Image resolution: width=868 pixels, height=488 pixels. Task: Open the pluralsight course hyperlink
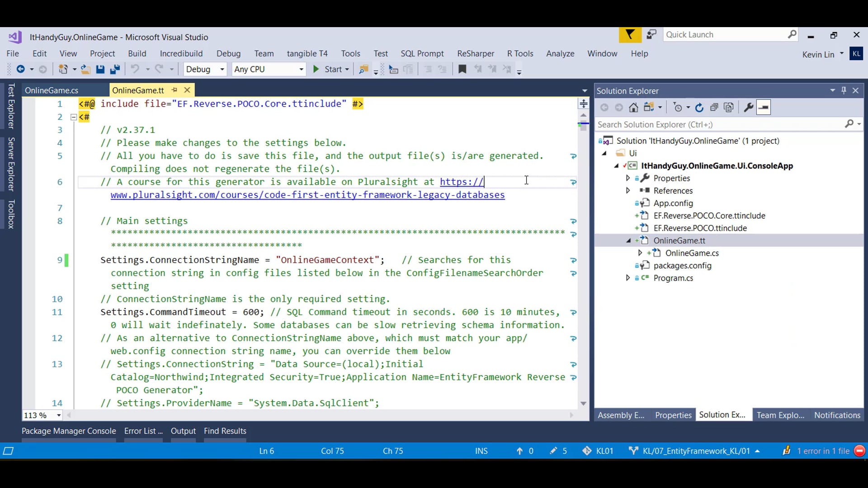point(307,195)
